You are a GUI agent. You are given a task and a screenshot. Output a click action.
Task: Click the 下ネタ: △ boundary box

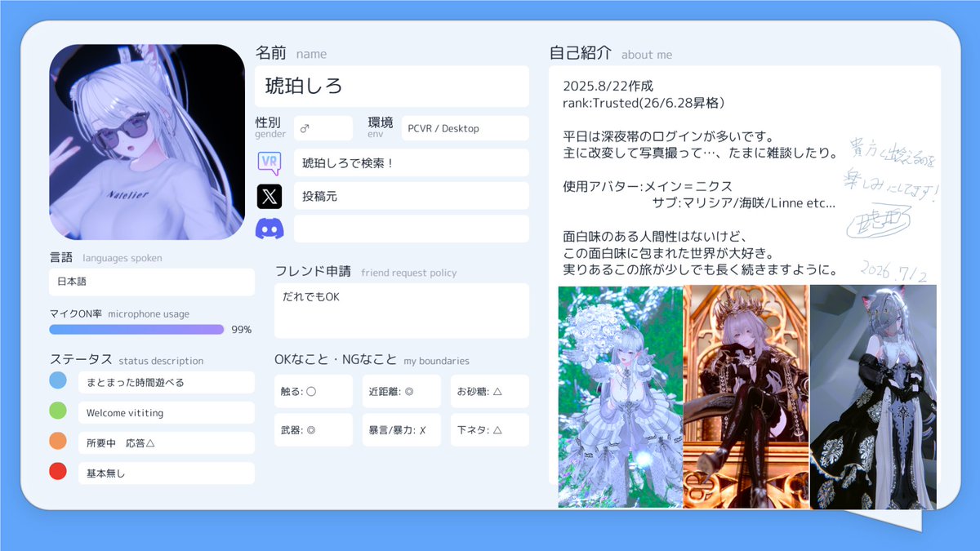(490, 429)
